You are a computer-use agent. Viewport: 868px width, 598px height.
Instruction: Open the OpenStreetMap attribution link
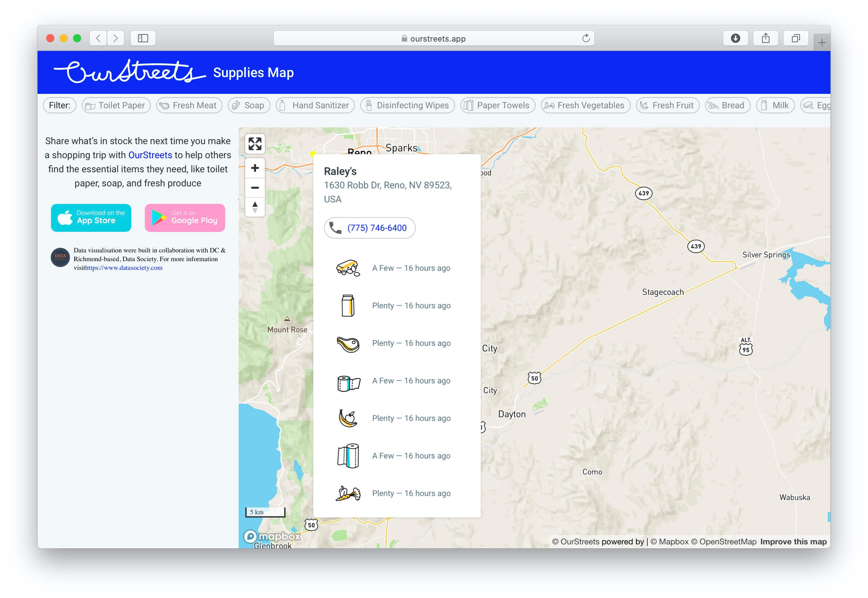[x=724, y=541]
